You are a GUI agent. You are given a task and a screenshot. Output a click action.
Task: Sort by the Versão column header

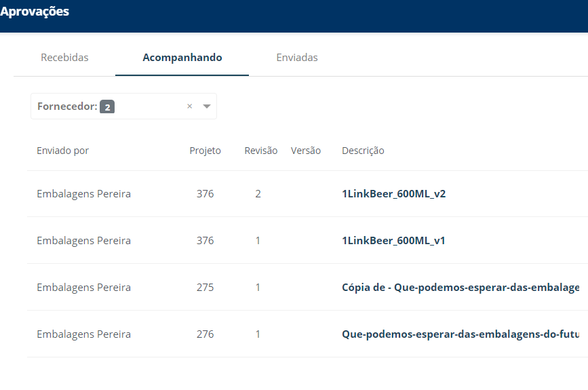(x=306, y=151)
